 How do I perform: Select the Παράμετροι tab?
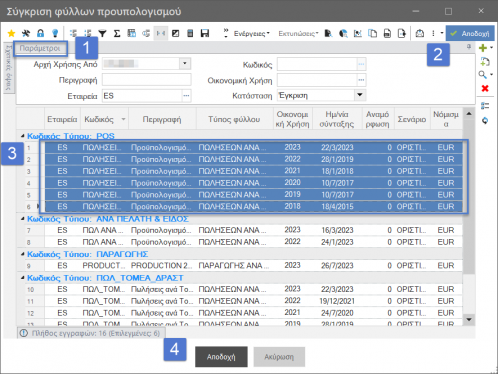click(x=40, y=48)
